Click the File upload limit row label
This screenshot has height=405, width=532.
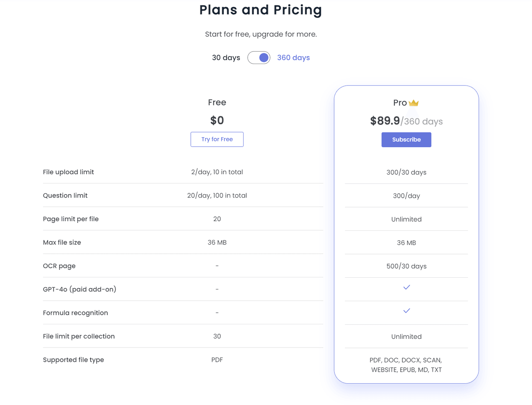point(69,172)
